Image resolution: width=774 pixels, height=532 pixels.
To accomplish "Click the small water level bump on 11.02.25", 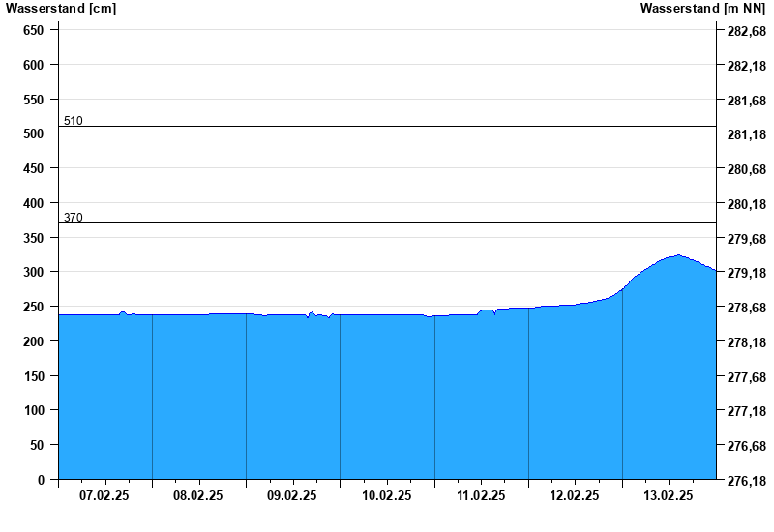I will [x=487, y=310].
